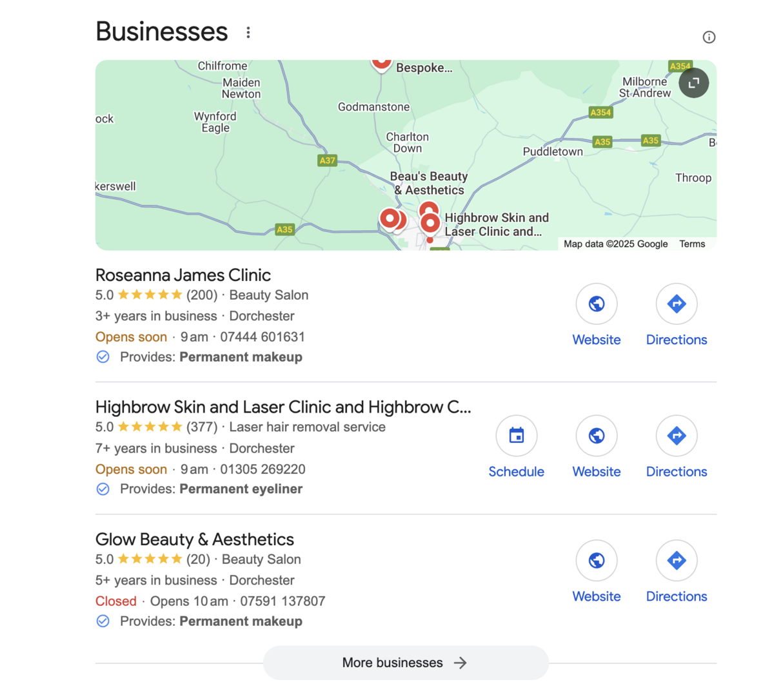Select the Glow Beauty & Aesthetics listing title

coord(195,540)
